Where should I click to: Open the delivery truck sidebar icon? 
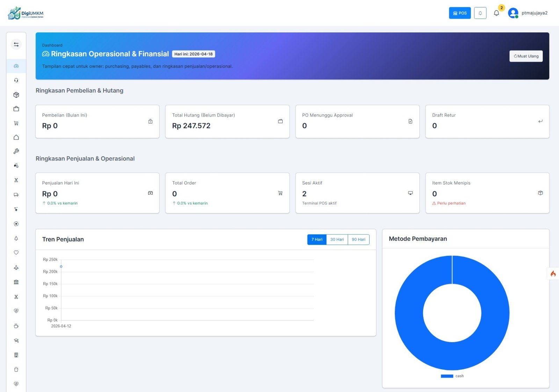(x=16, y=195)
